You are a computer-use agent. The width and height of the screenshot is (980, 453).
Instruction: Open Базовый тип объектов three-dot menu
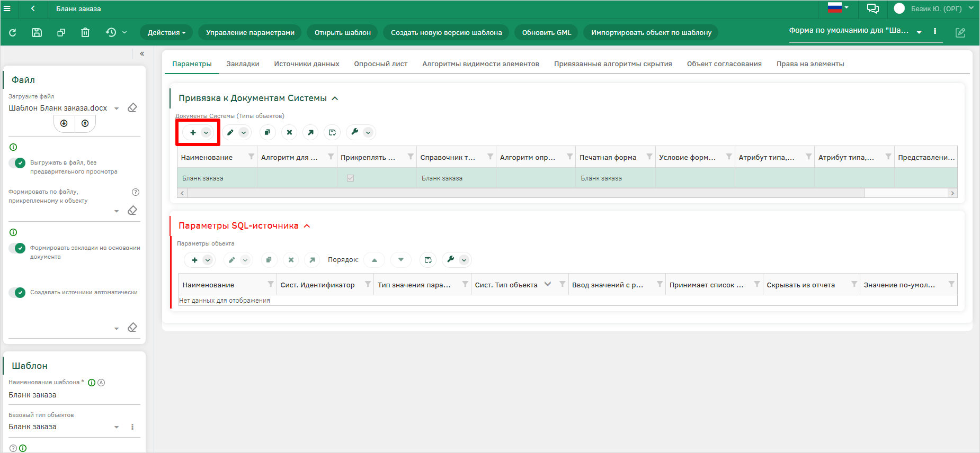132,427
